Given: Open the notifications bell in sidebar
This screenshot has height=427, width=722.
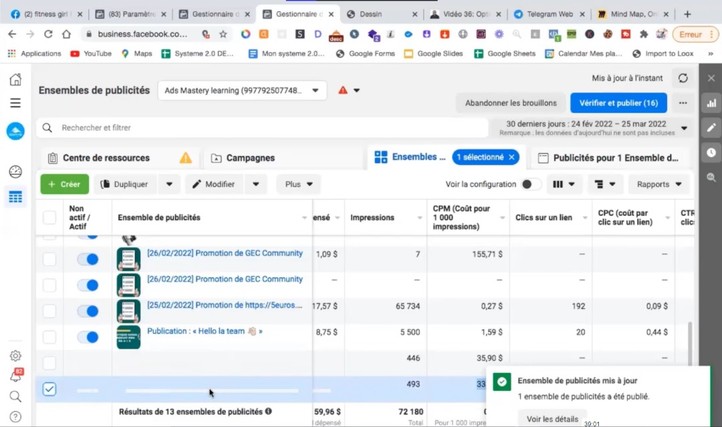Looking at the screenshot, I should [x=15, y=376].
